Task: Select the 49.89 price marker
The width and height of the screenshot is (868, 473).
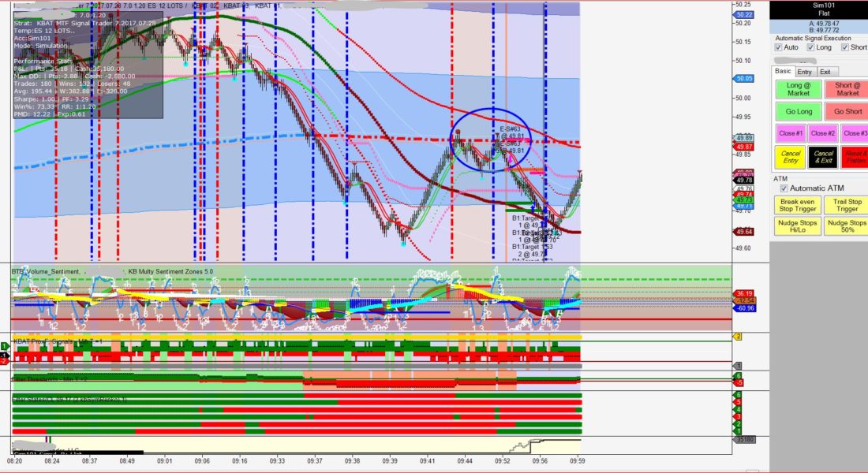Action: [x=743, y=138]
